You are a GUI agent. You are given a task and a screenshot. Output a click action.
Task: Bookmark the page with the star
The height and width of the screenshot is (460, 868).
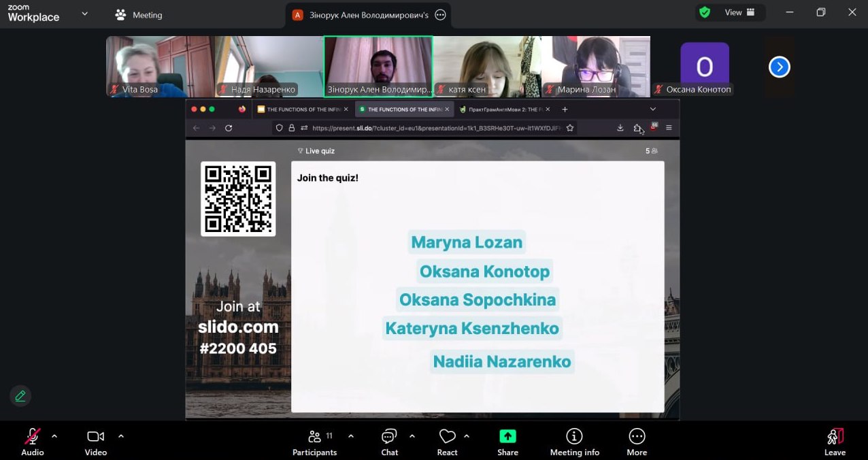(x=570, y=128)
